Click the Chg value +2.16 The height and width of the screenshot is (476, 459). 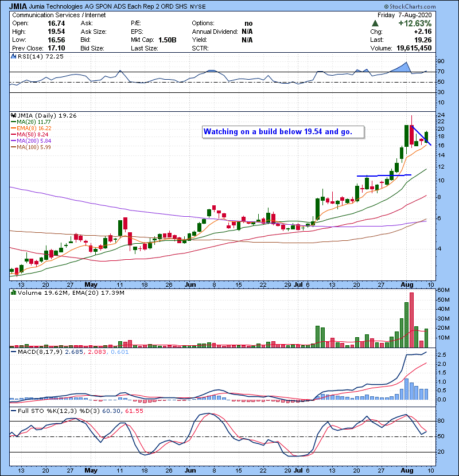click(422, 32)
